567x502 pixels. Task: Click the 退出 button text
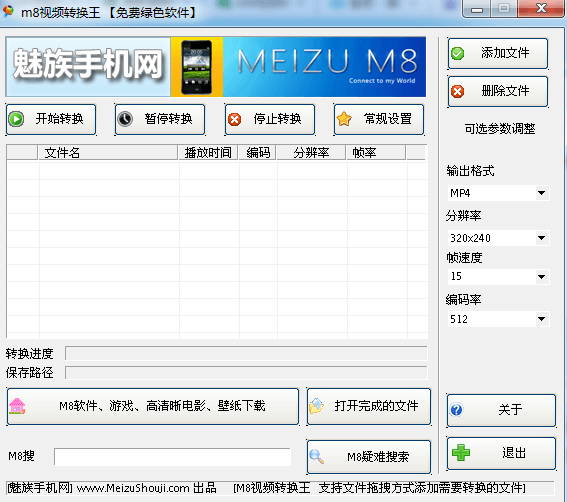click(x=513, y=452)
